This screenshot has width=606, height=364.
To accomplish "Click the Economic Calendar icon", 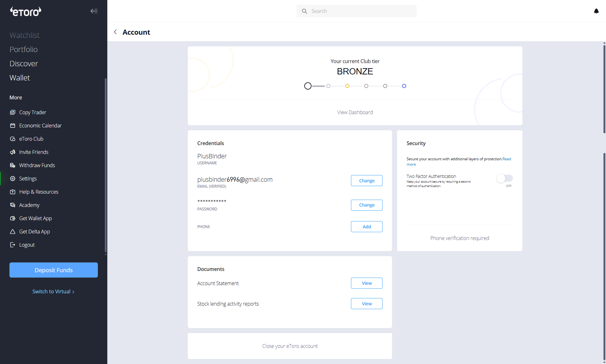I will [x=13, y=126].
